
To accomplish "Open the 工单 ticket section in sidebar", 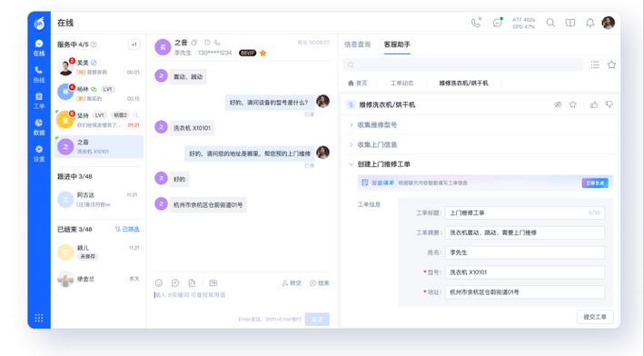I will coord(39,101).
